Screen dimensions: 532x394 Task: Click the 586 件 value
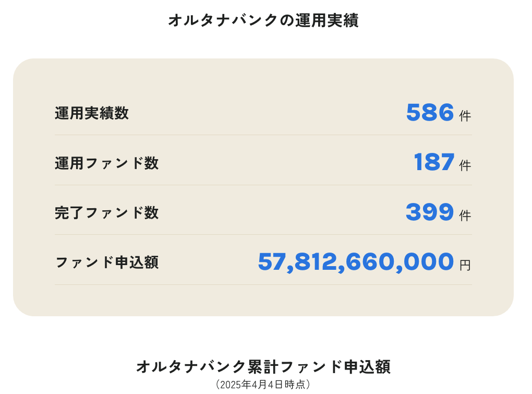pos(438,113)
